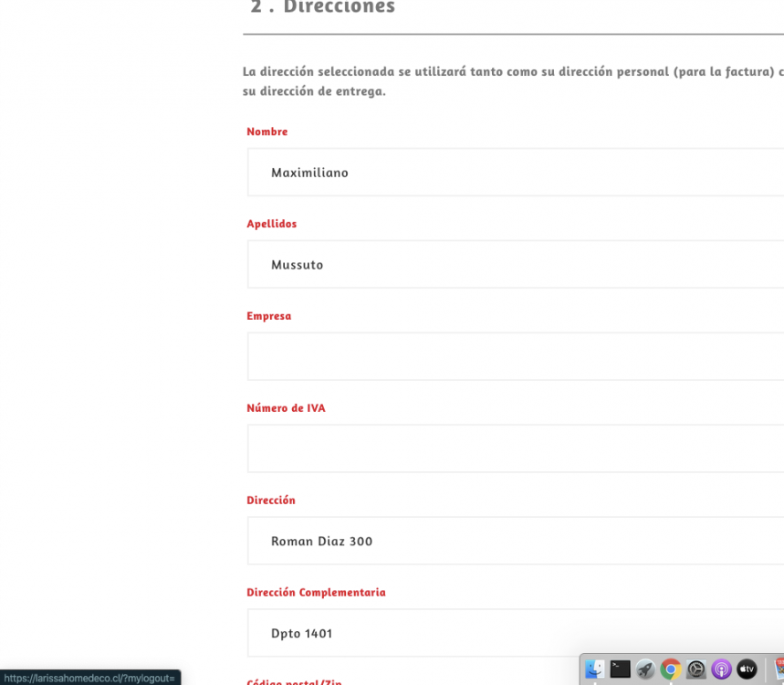Open Launchpad from the Dock
The height and width of the screenshot is (685, 784).
tap(645, 669)
